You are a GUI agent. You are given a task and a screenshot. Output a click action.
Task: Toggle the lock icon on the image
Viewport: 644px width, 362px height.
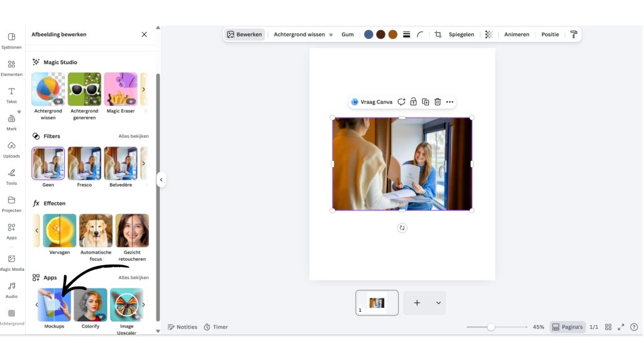pos(413,102)
